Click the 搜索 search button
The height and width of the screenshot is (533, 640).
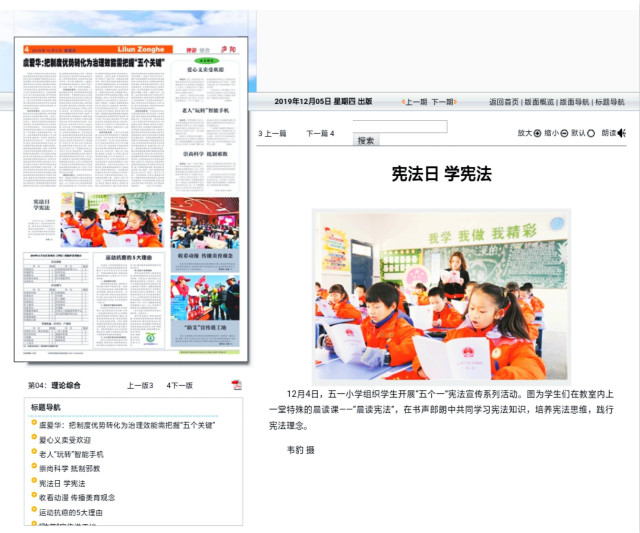(366, 140)
